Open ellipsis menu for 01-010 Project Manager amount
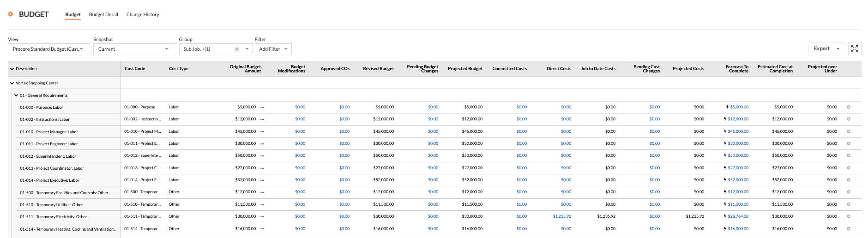The height and width of the screenshot is (238, 868). pos(262,131)
